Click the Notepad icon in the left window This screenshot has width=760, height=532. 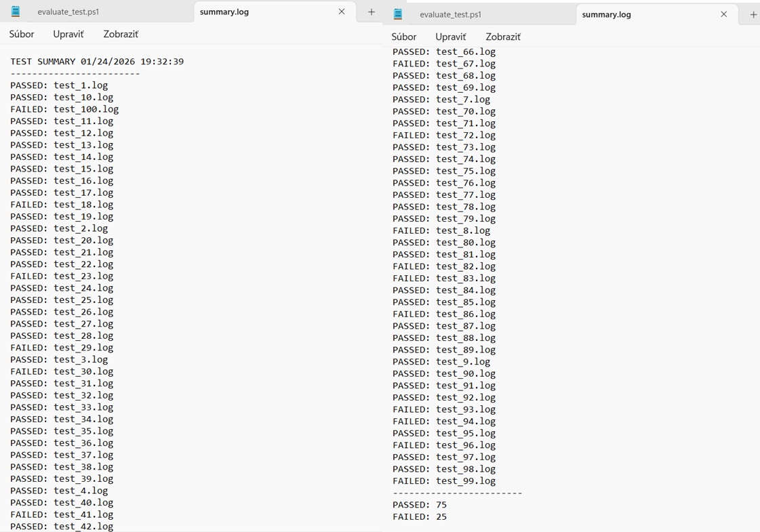[x=16, y=12]
